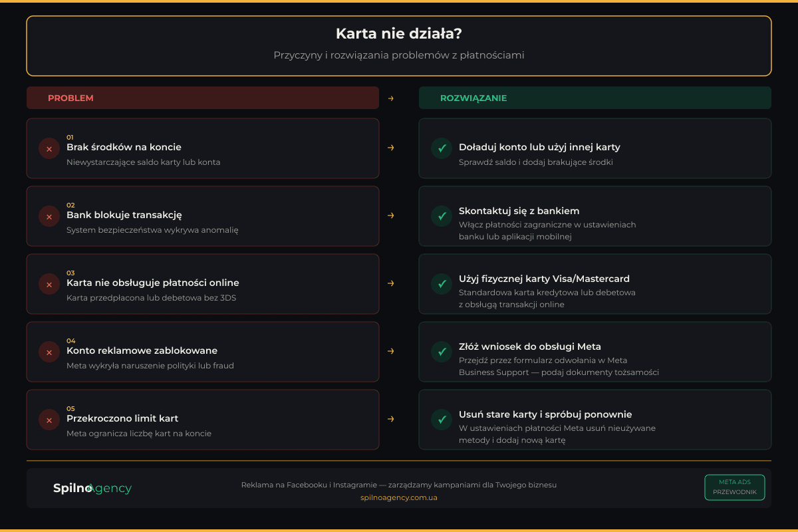Click the red X icon beside Bank blokuje transakcję
The height and width of the screenshot is (532, 798).
pos(49,216)
